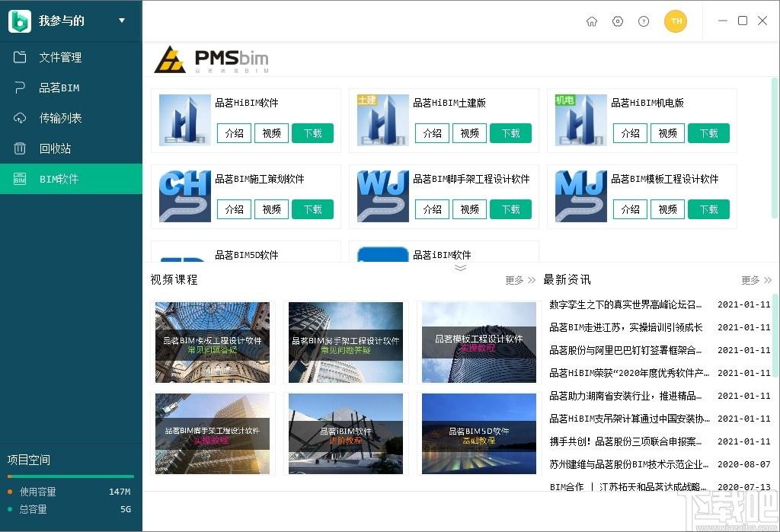Click 介绍 for 品茗HiBIM土建版
This screenshot has width=780, height=532.
point(433,133)
